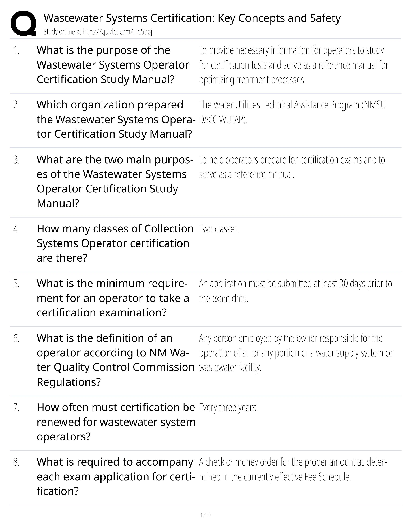
Task: Click question 5 about minimum requirement
Action: tap(113, 298)
